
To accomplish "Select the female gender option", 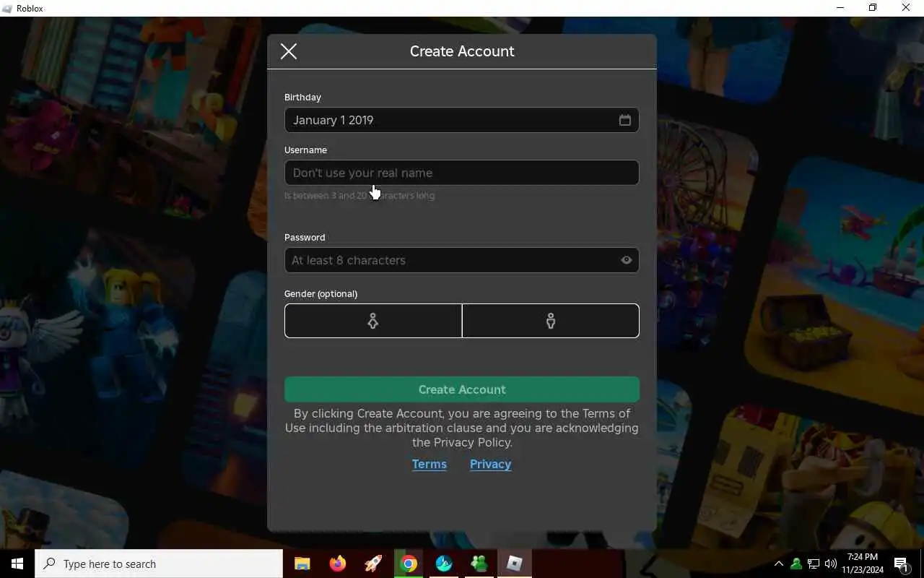I will coord(373,321).
